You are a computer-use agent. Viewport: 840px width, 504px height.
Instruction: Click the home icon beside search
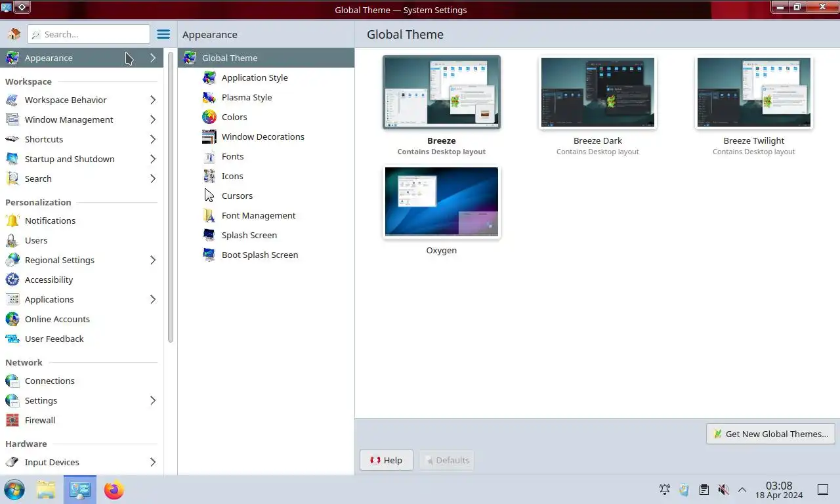click(x=13, y=34)
